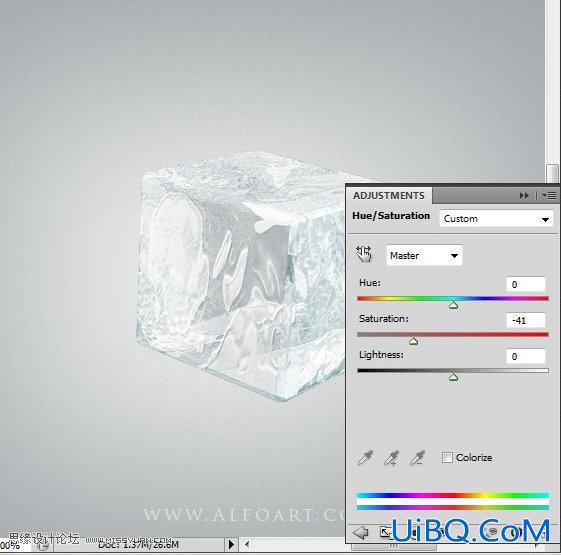Open the status bar info flyout arrow

pos(231,545)
